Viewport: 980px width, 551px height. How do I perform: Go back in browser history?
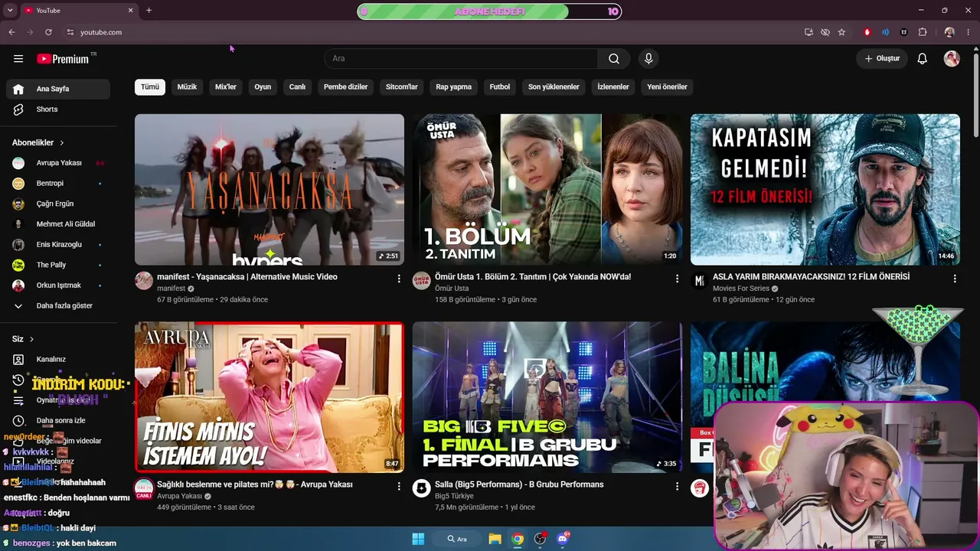[x=11, y=32]
